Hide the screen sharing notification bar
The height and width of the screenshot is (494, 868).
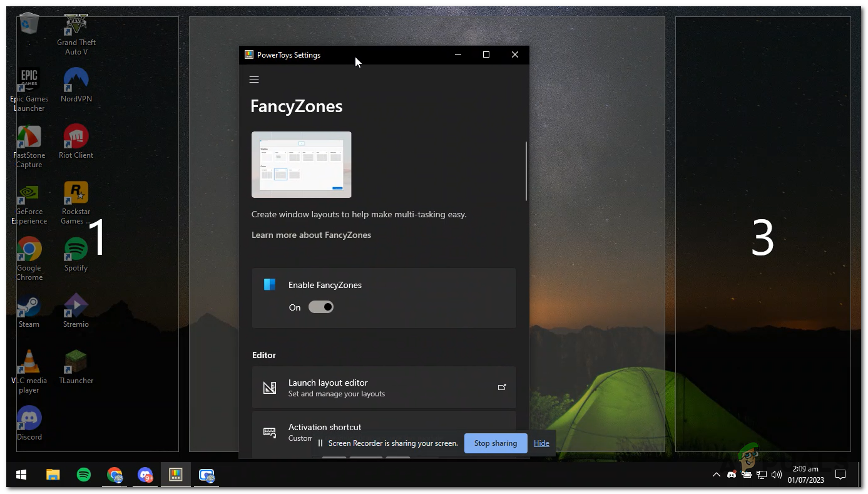coord(541,443)
